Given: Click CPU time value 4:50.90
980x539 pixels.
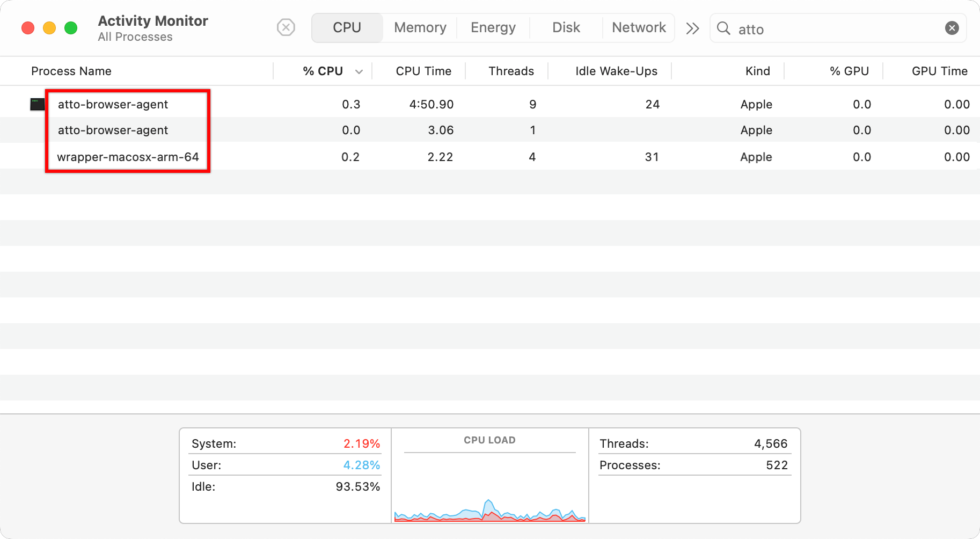Looking at the screenshot, I should point(432,104).
